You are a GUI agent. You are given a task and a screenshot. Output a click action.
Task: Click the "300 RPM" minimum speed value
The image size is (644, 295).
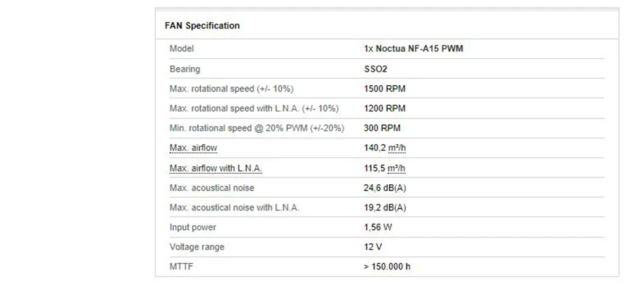[382, 128]
